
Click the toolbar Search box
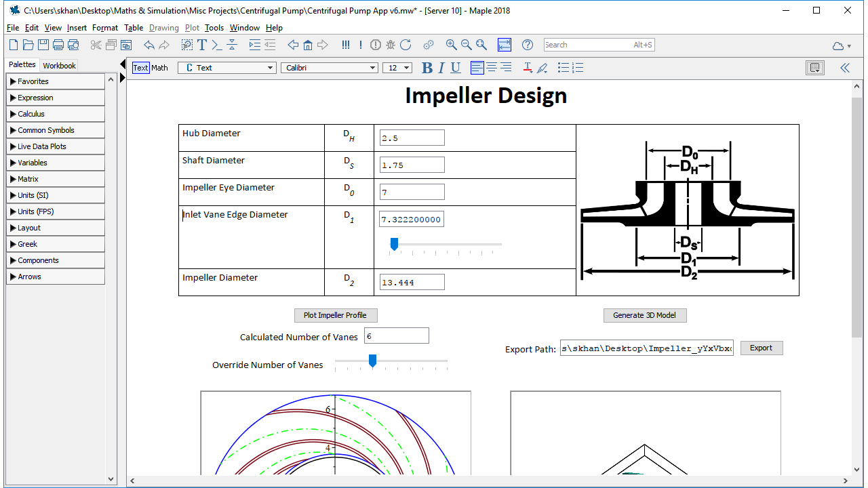[x=599, y=45]
